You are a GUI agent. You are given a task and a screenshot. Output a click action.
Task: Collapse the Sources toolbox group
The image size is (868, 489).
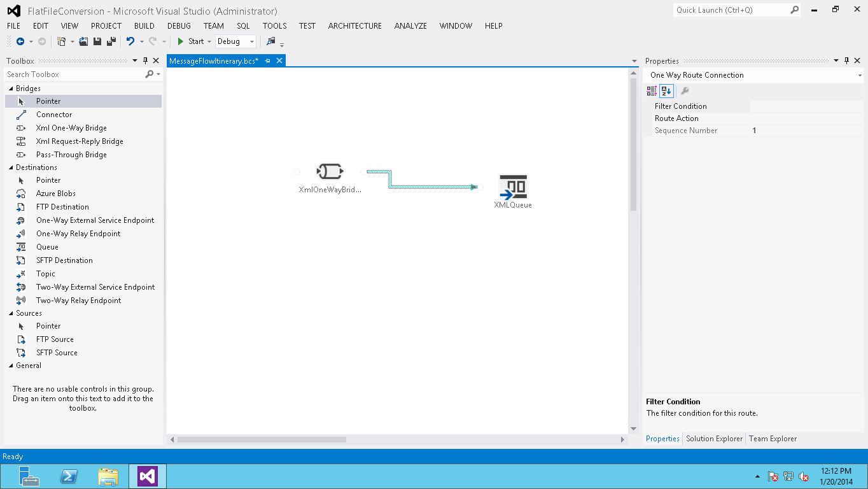click(10, 313)
